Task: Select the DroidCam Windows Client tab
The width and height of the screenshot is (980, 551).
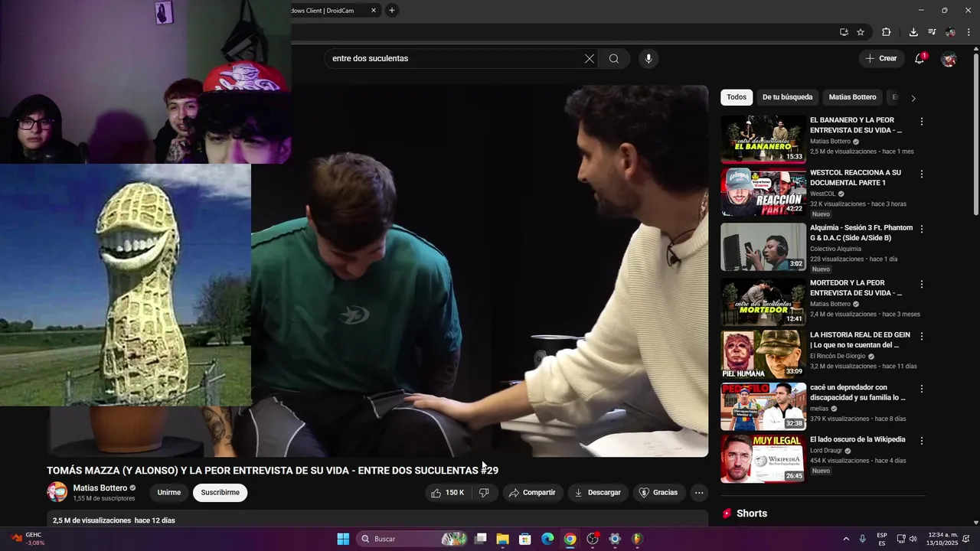Action: [329, 11]
